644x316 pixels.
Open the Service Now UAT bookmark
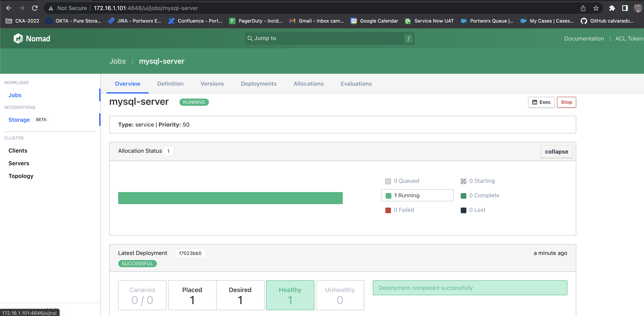point(429,21)
